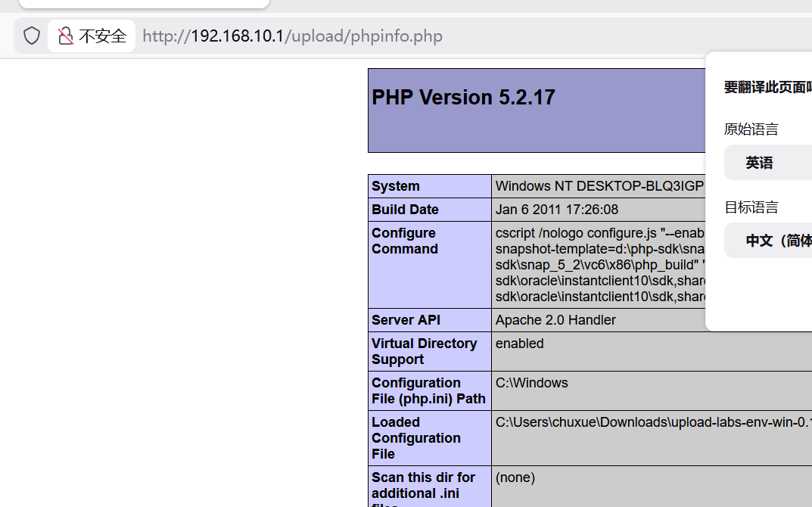Screen dimensions: 812x507
Task: Click the 要翻译此页面 translate prompt title
Action: click(768, 87)
